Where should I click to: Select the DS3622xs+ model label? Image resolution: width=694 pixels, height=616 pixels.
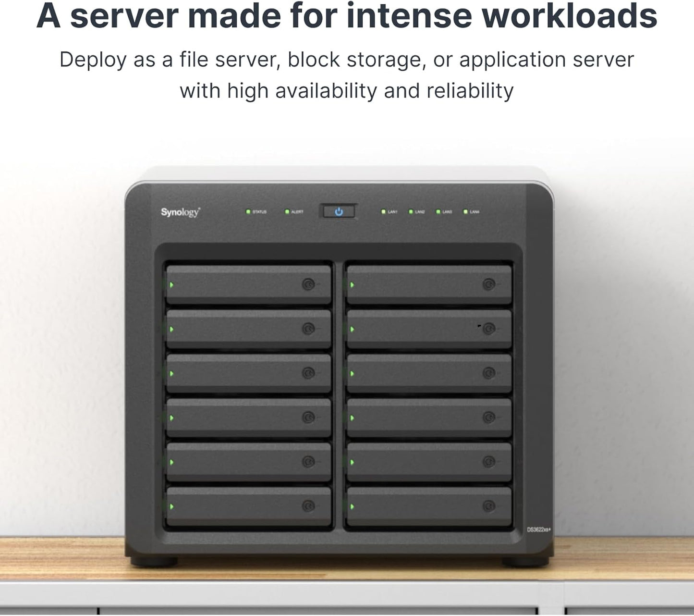pos(538,530)
